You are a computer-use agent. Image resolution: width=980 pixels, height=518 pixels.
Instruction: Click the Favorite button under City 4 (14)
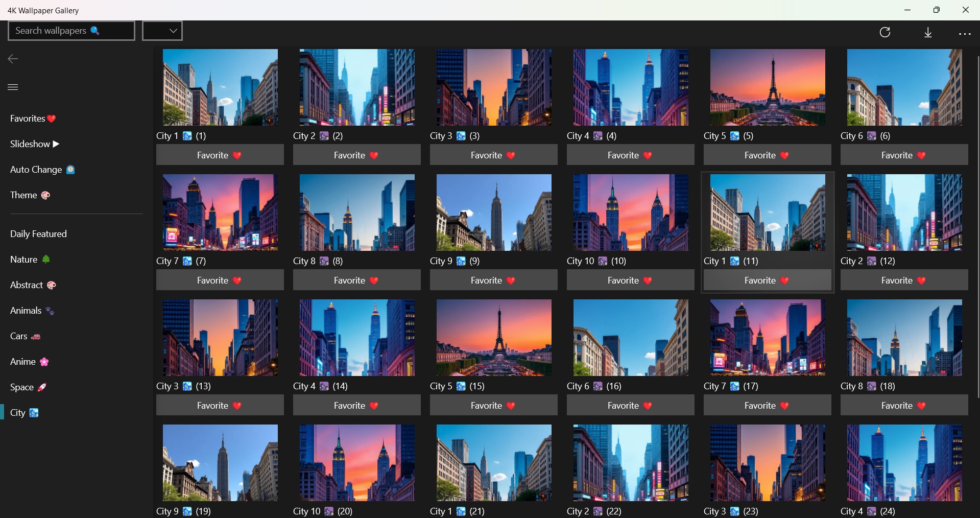(357, 406)
